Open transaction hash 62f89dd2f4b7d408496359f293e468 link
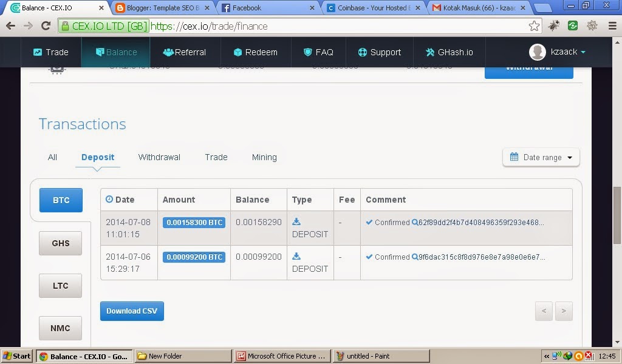Viewport: 622px width, 364px height. coord(481,223)
